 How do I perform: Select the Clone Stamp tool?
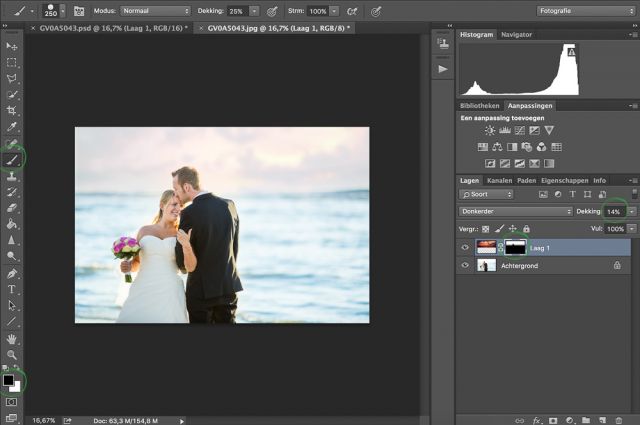coord(11,176)
